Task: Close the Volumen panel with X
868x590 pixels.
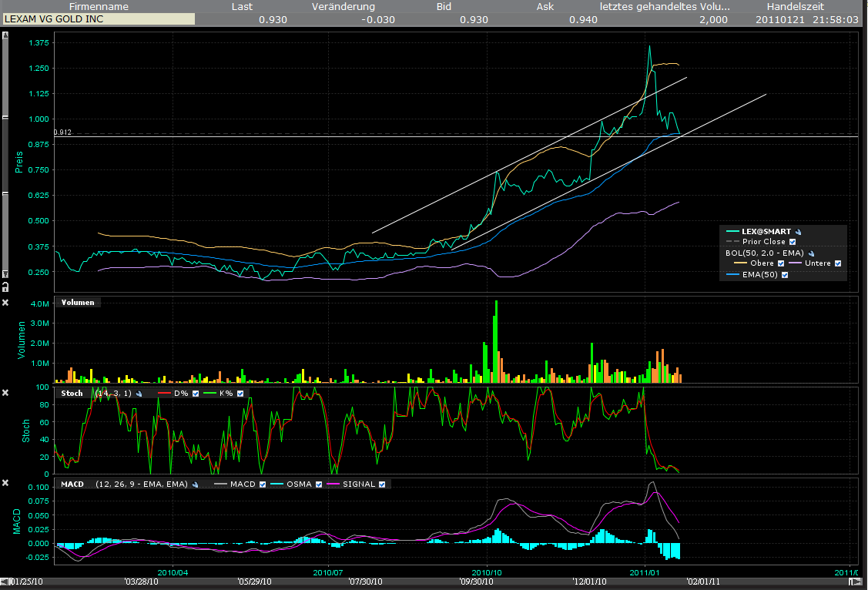Action: (x=5, y=302)
